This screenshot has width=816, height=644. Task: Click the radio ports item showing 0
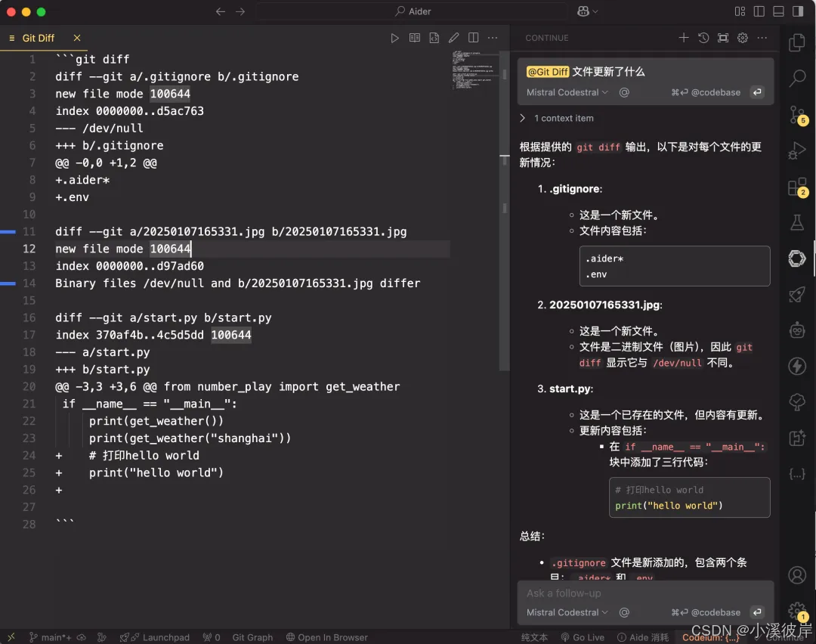[x=212, y=637]
